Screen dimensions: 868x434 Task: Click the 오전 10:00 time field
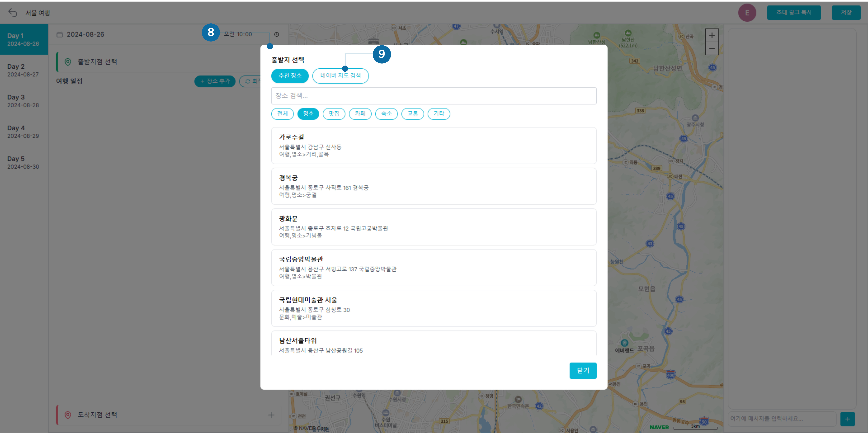[238, 34]
